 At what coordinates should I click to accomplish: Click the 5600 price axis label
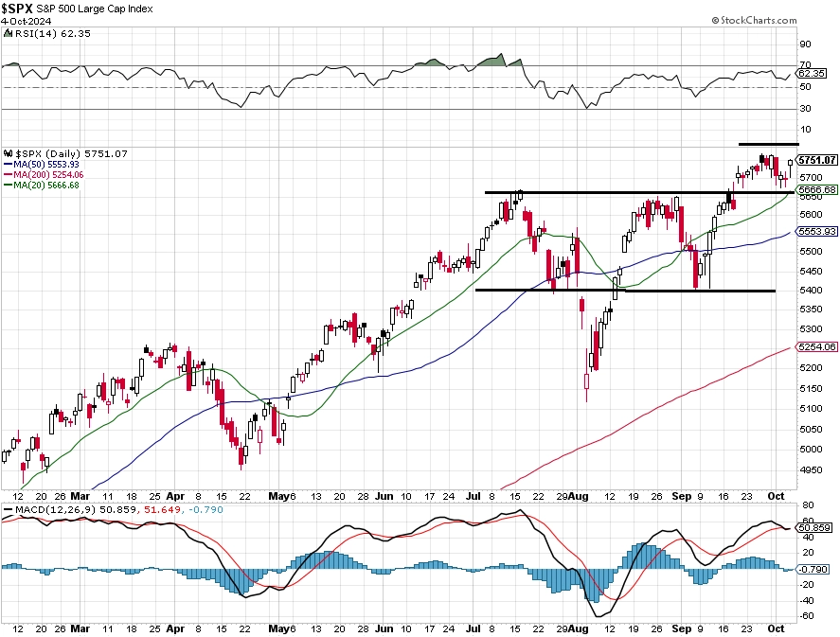pos(811,215)
